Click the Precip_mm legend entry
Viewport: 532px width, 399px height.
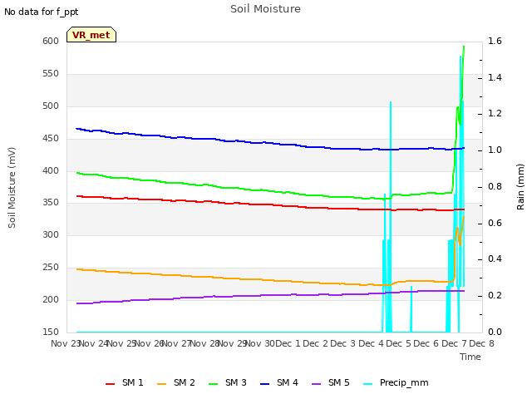[396, 382]
